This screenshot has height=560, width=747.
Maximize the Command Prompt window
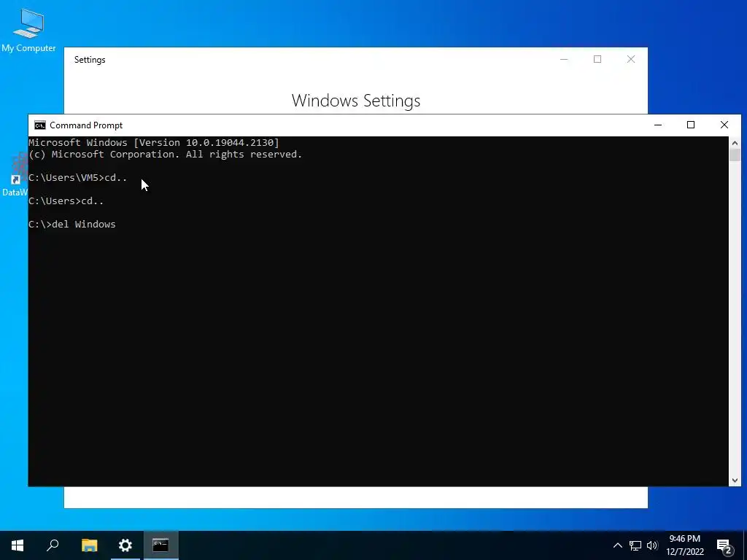pyautogui.click(x=691, y=125)
